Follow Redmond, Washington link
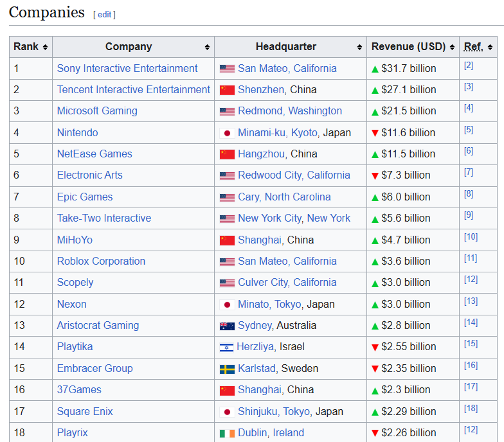This screenshot has width=504, height=442. pos(290,110)
